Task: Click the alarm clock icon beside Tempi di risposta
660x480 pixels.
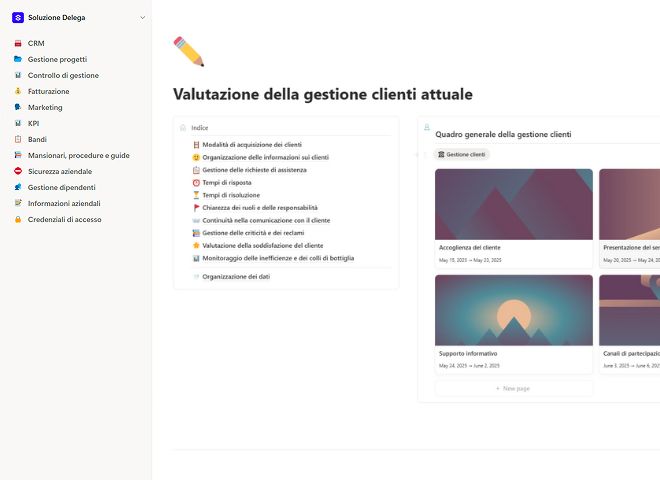Action: click(196, 182)
